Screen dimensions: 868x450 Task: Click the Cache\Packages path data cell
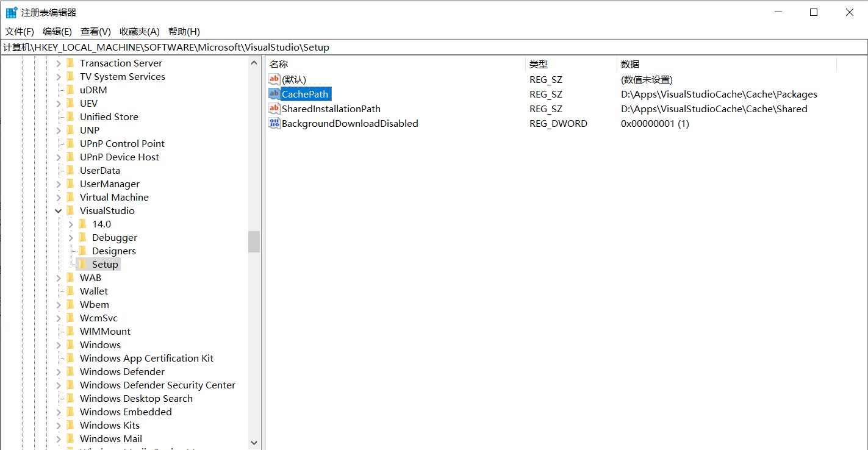coord(719,94)
